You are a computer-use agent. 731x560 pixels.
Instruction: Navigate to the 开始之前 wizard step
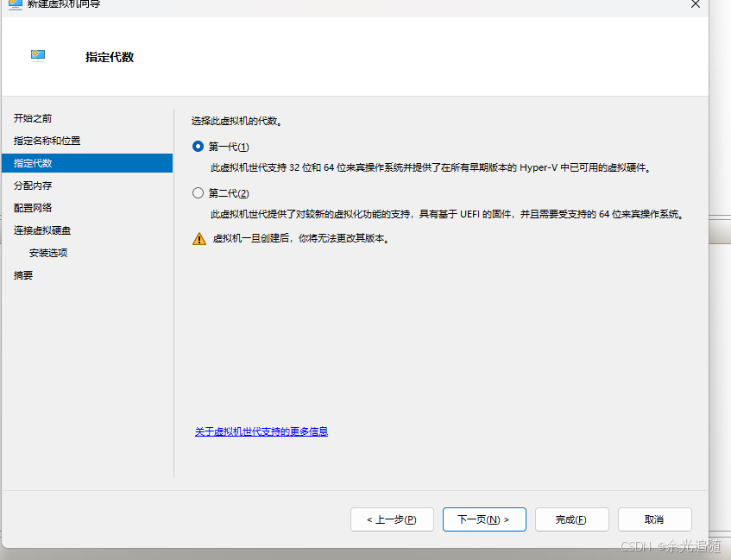39,118
